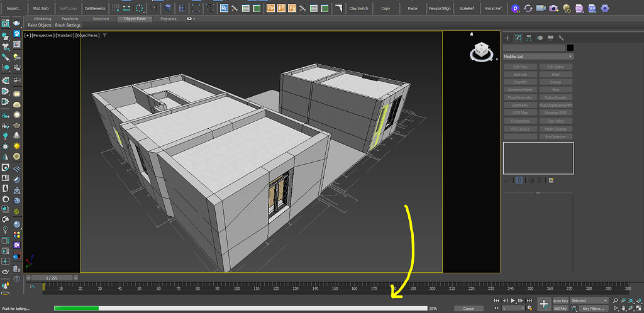Image resolution: width=644 pixels, height=313 pixels.
Task: Click the blue video camera icon
Action: (541, 8)
